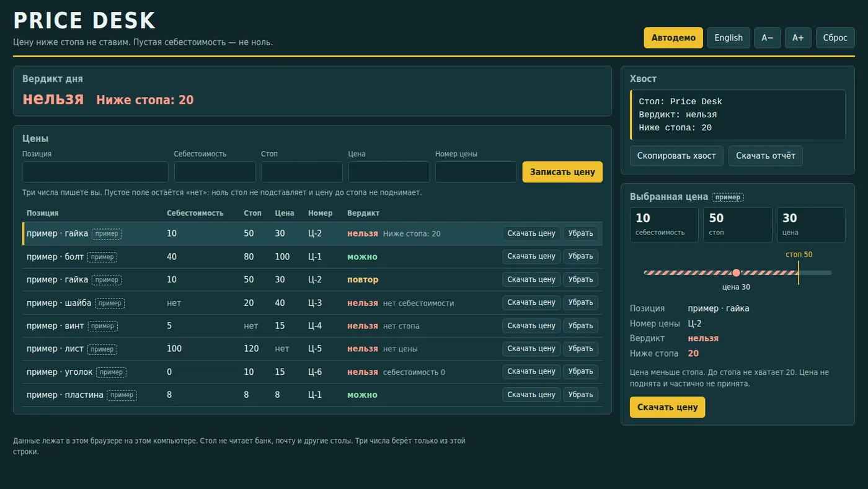The image size is (868, 489).
Task: Download price for the пластина row
Action: point(531,395)
